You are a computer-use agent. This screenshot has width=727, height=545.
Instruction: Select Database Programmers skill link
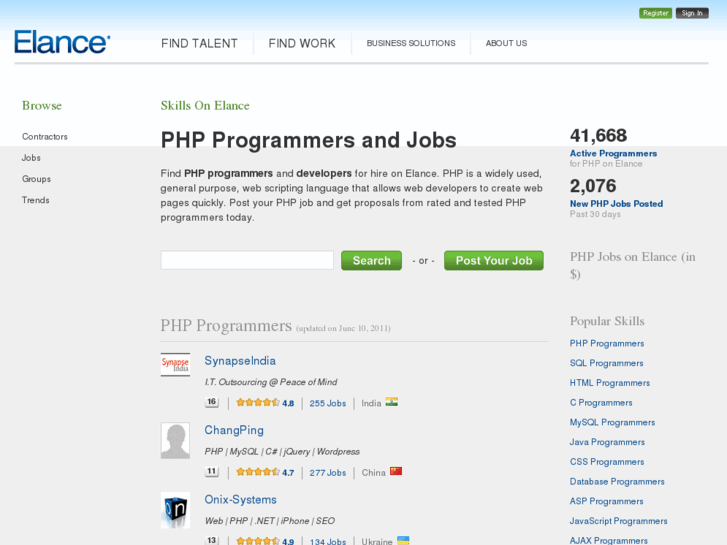pyautogui.click(x=617, y=481)
